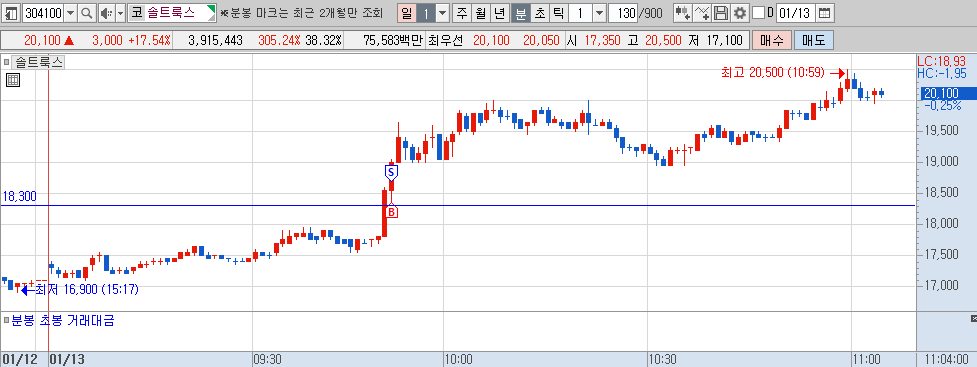Screen dimensions: 977x367
Task: Switch to the 주 weekly chart tab
Action: tap(462, 12)
